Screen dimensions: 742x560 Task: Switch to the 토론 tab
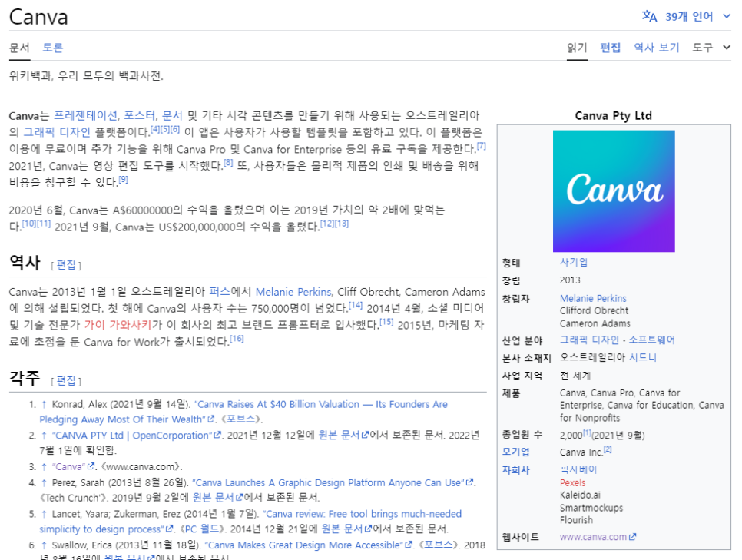[52, 48]
